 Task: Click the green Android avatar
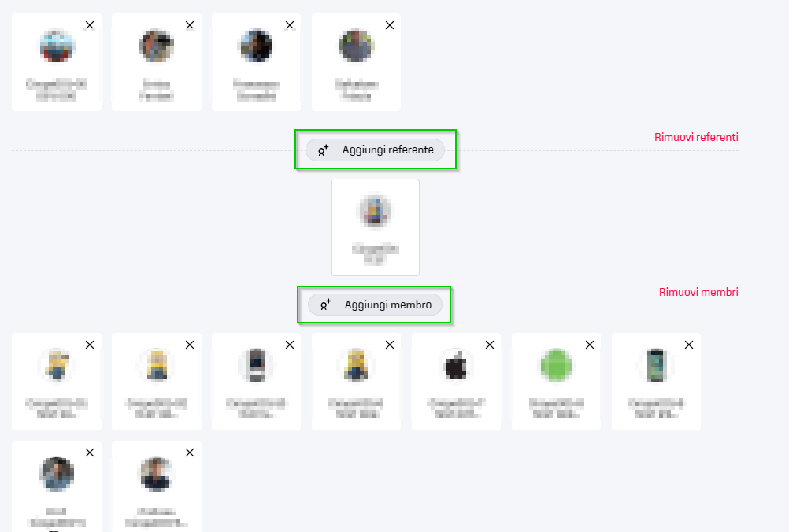556,366
